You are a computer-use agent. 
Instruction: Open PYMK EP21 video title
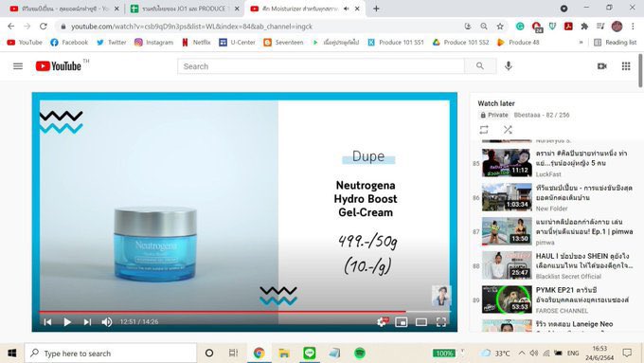point(582,295)
